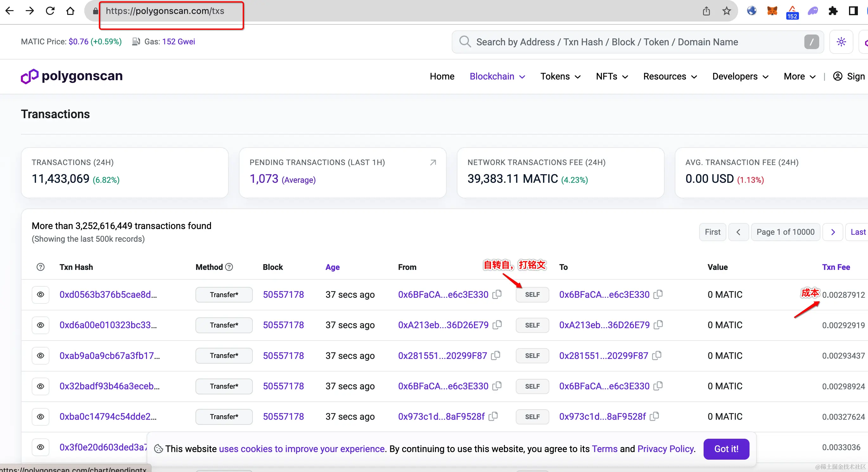Preview transaction 0xab9a0a9cb67a3fb17 eye icon

pyautogui.click(x=41, y=355)
